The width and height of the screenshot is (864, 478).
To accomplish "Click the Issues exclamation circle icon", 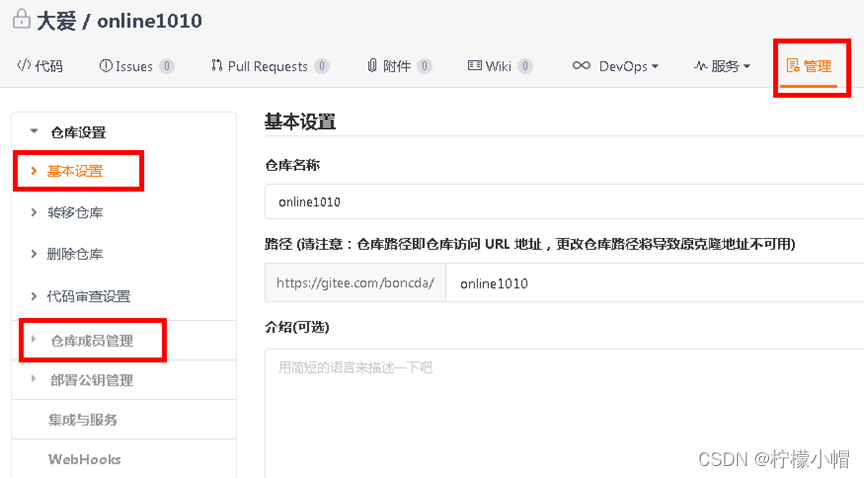I will coord(105,66).
